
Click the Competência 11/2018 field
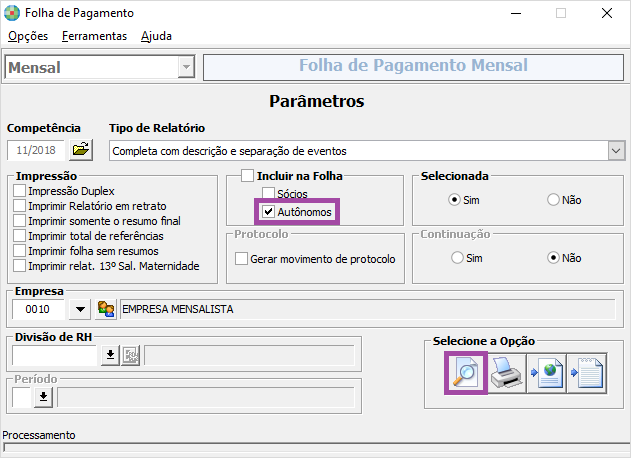(x=36, y=150)
